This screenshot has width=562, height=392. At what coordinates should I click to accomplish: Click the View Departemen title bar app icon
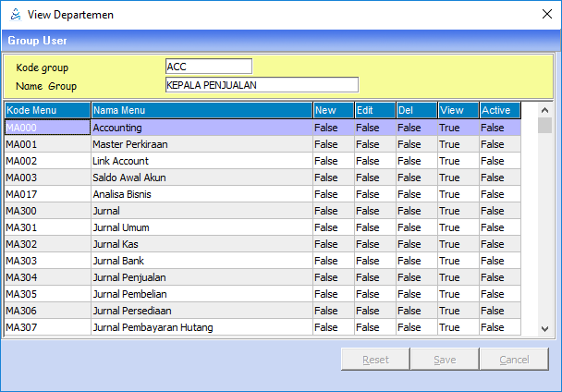tap(13, 15)
